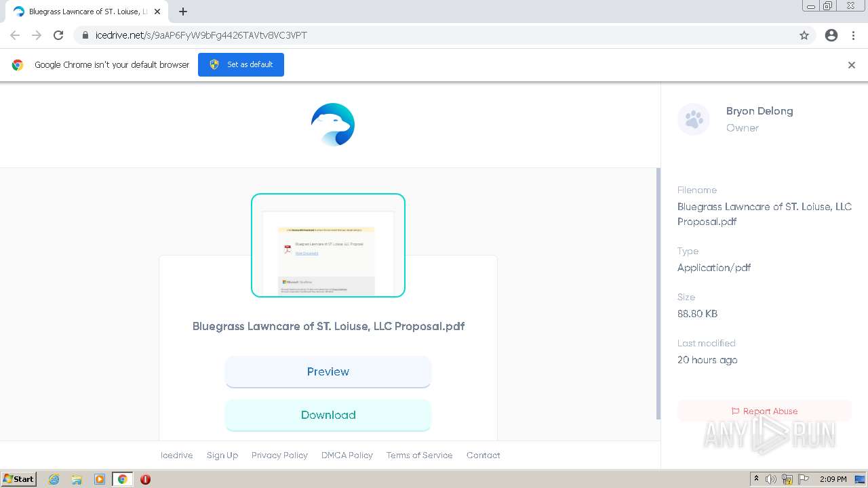Open the DMCA Policy link
This screenshot has height=488, width=868.
pos(347,455)
